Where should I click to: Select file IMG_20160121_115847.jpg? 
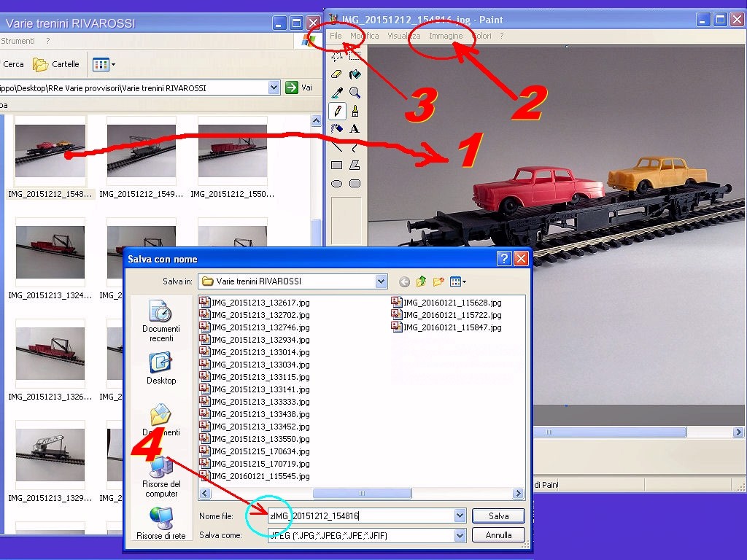click(446, 327)
